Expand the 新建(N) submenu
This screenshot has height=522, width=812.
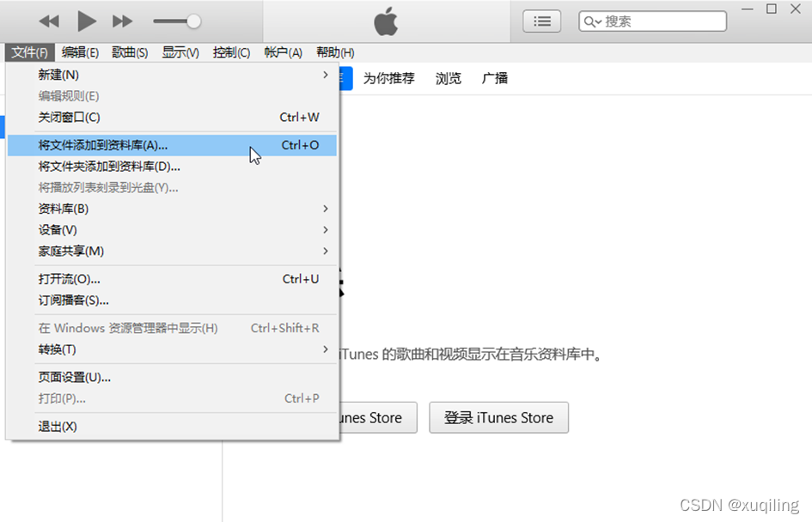172,75
